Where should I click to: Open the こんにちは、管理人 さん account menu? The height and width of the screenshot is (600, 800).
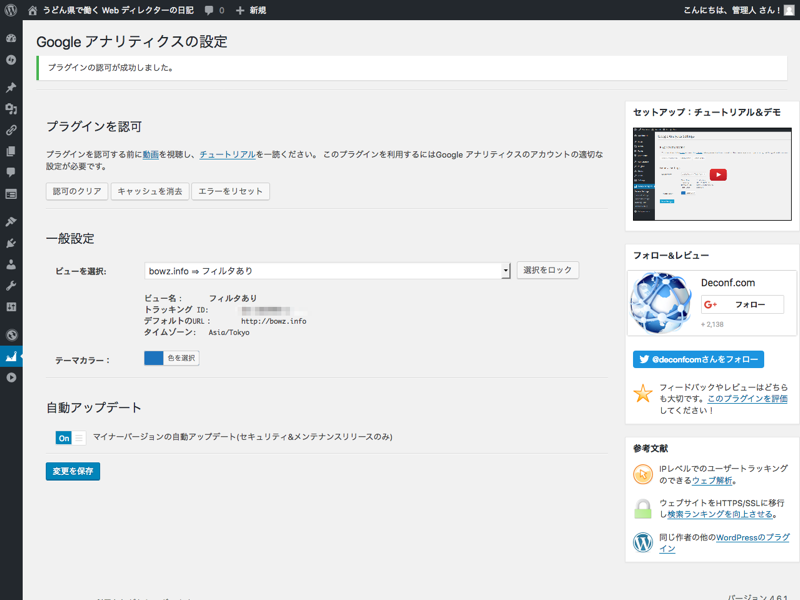click(739, 10)
